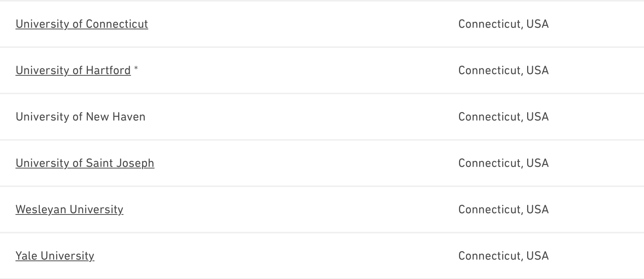Follow the University of Saint Joseph link
The image size is (644, 279).
[85, 163]
